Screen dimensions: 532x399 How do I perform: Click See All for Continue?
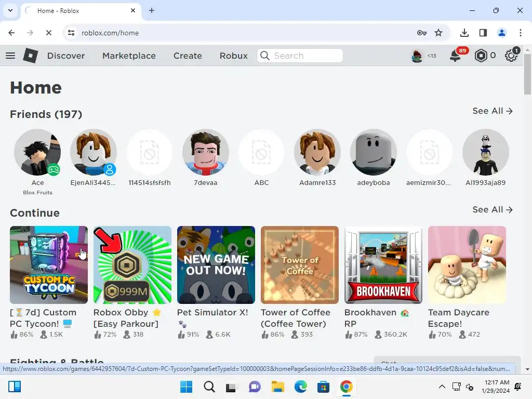pyautogui.click(x=493, y=210)
